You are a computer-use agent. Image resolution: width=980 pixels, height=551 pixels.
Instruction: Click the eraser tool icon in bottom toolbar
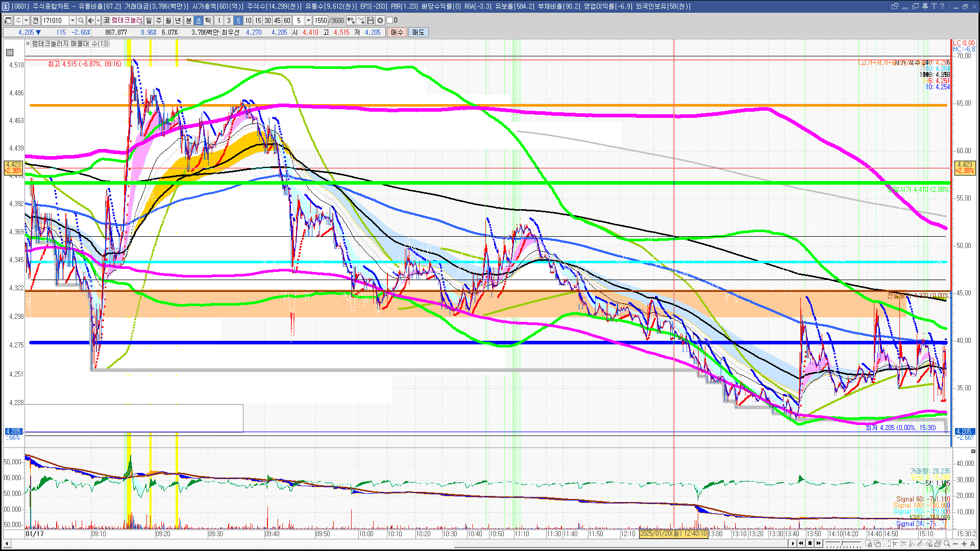929,543
